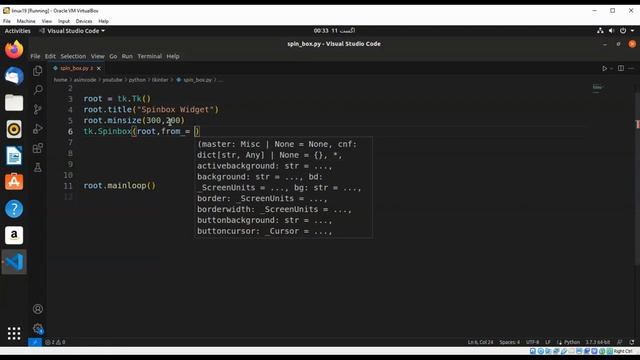Expand the 'asimcode' breadcrumb
This screenshot has width=640, height=360.
pyautogui.click(x=85, y=80)
